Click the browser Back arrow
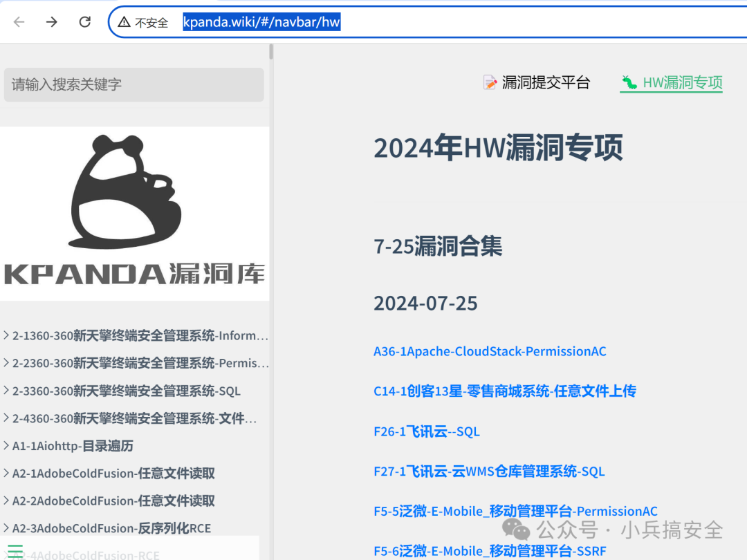The width and height of the screenshot is (747, 560). click(x=19, y=22)
